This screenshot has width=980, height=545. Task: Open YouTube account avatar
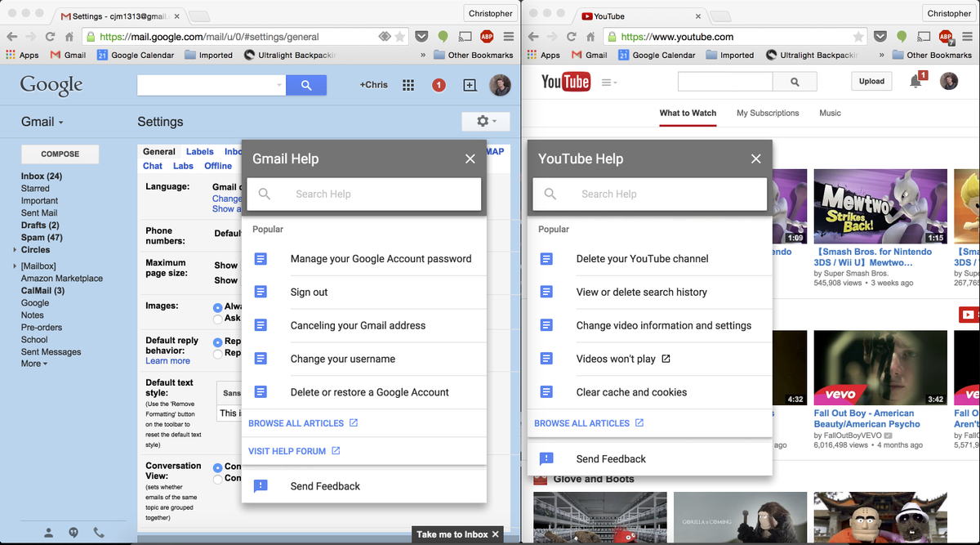[x=949, y=82]
